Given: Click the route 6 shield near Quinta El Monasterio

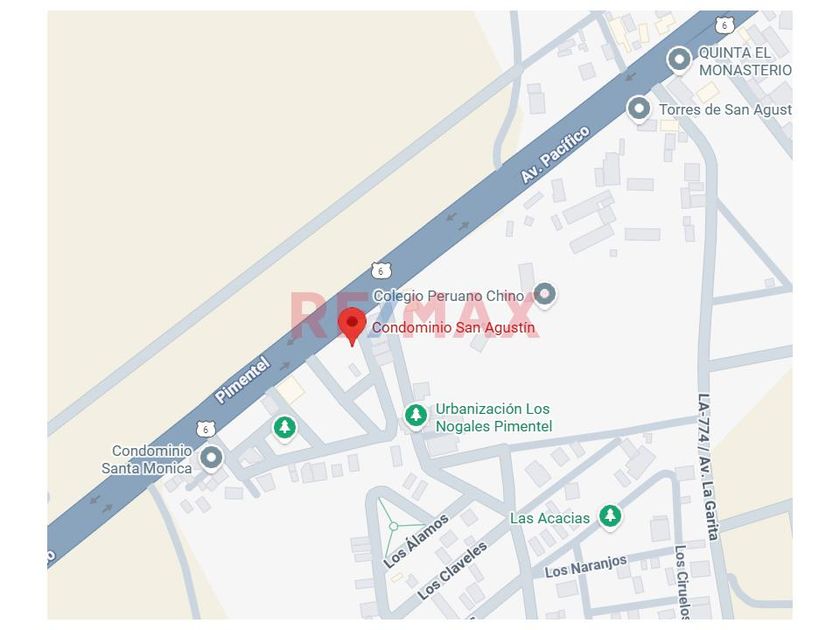Looking at the screenshot, I should coord(724,25).
